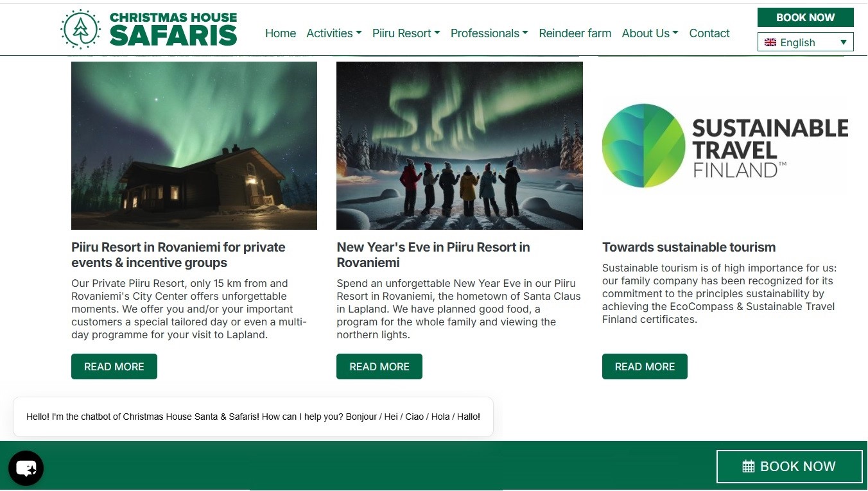868x491 pixels.
Task: Expand the Professionals dropdown menu
Action: coord(489,33)
